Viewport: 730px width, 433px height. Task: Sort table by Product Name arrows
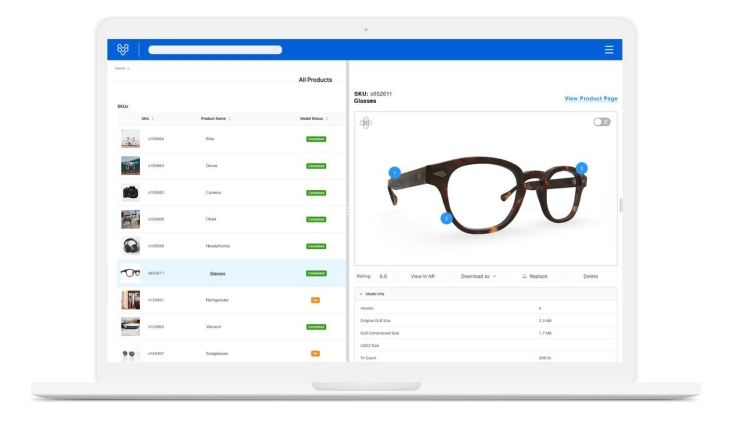230,119
